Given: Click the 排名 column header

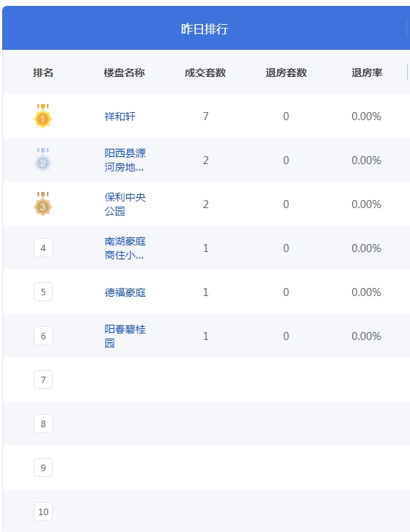Looking at the screenshot, I should tap(43, 73).
